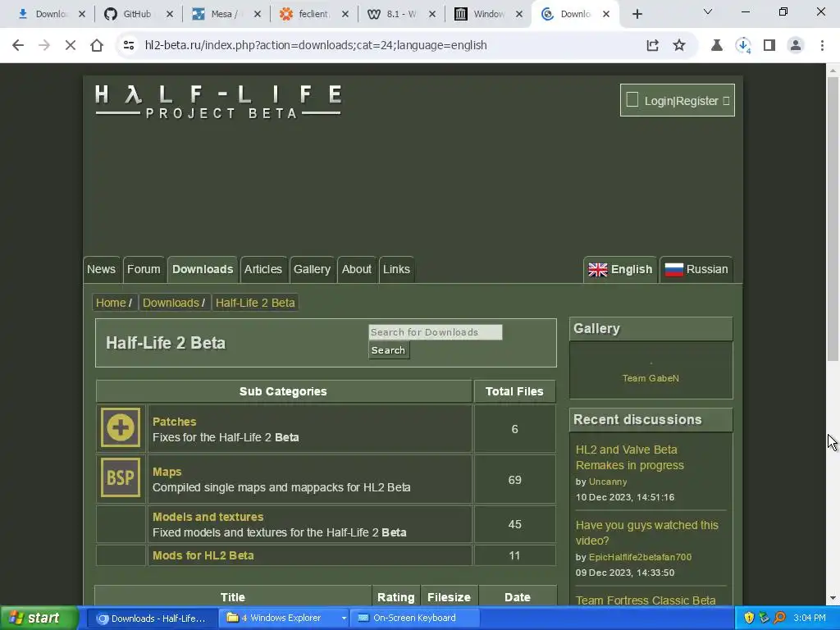Click the share page icon
Image resolution: width=840 pixels, height=630 pixels.
click(x=652, y=46)
